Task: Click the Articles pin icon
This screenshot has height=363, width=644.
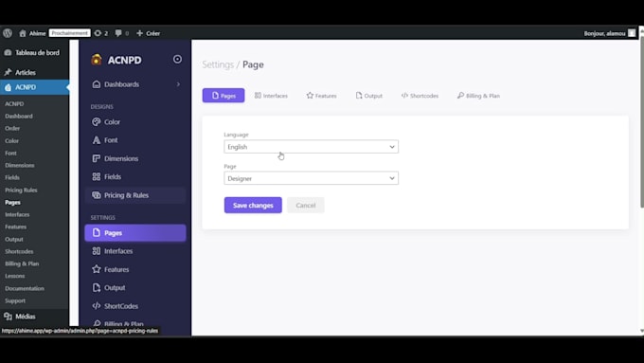Action: coord(8,72)
